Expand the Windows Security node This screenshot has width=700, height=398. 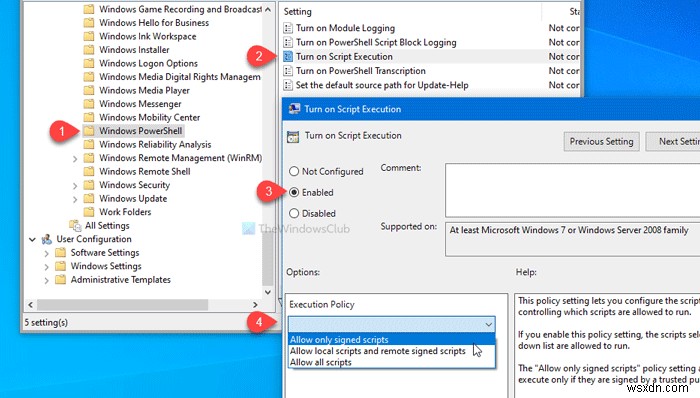75,186
